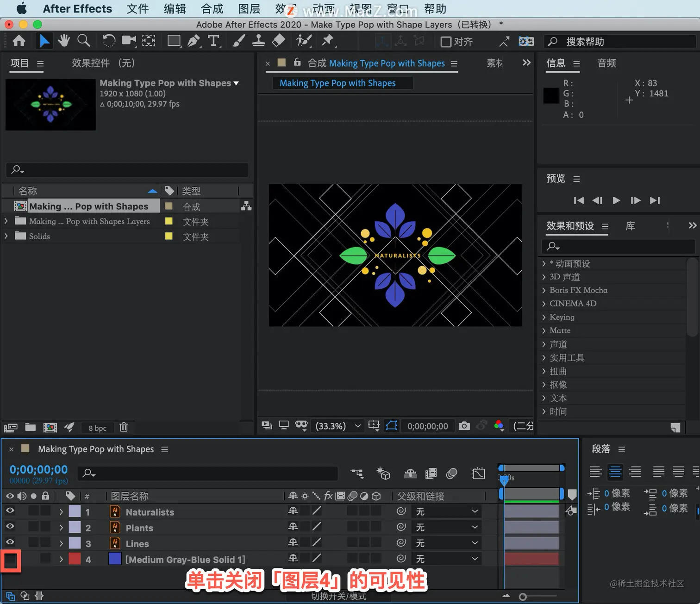Click the 8 bpc color depth button
This screenshot has width=700, height=604.
(x=97, y=428)
